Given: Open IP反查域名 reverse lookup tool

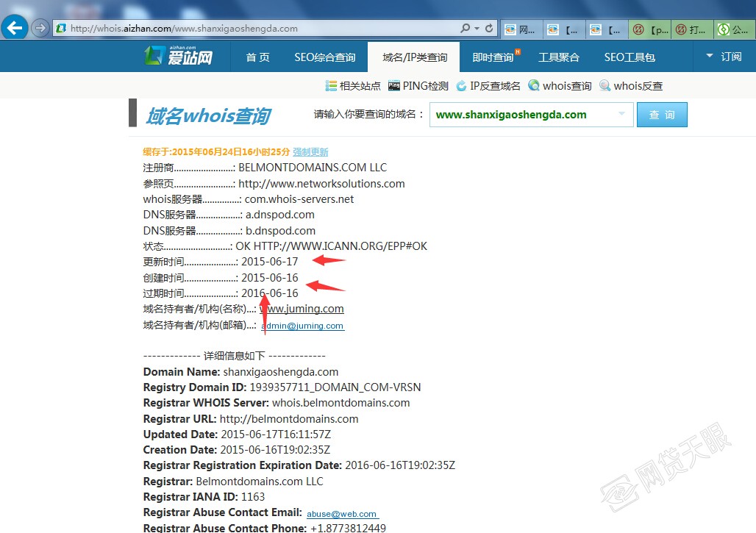Looking at the screenshot, I should (x=488, y=86).
